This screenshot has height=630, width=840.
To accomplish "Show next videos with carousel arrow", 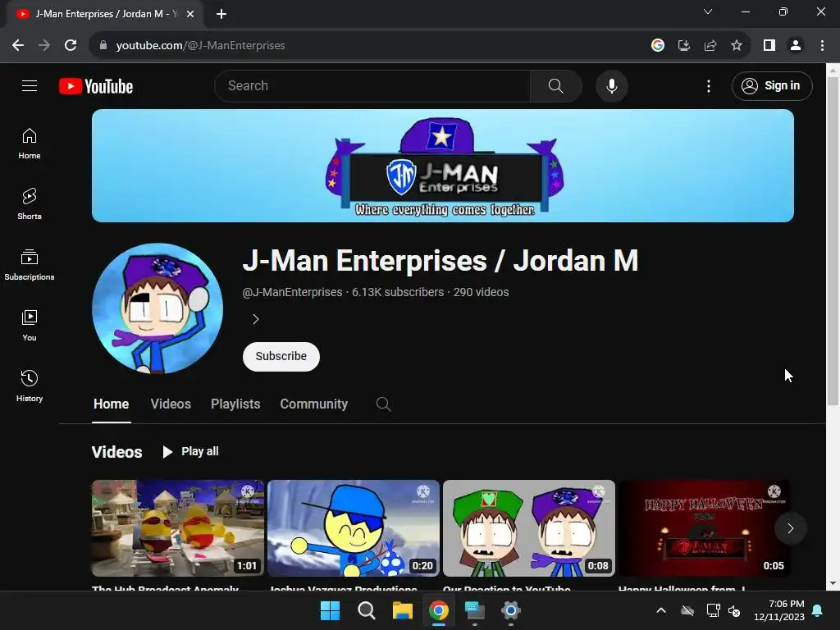I will [790, 529].
